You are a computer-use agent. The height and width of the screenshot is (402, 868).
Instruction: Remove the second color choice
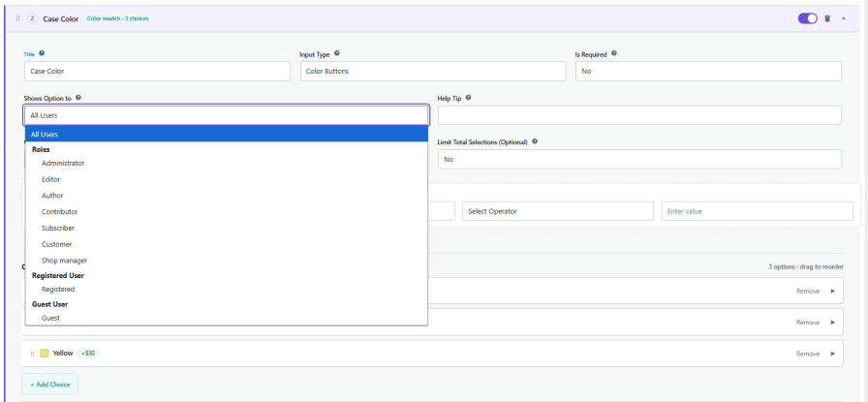(808, 323)
